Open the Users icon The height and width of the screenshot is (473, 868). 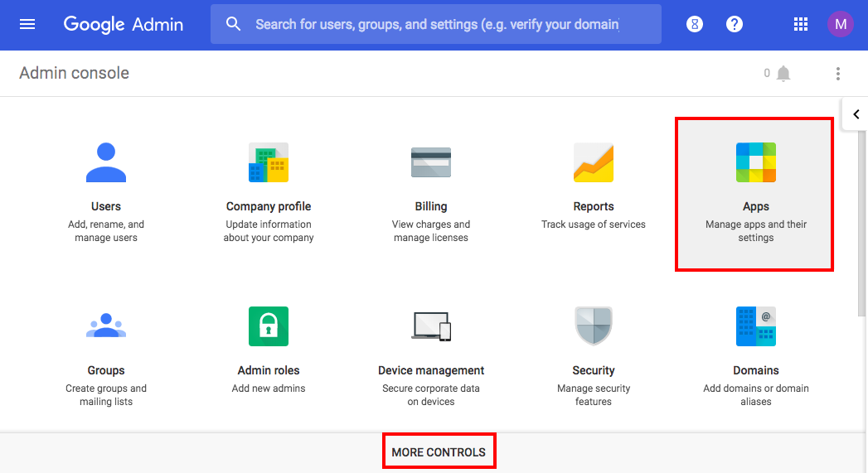click(x=106, y=162)
